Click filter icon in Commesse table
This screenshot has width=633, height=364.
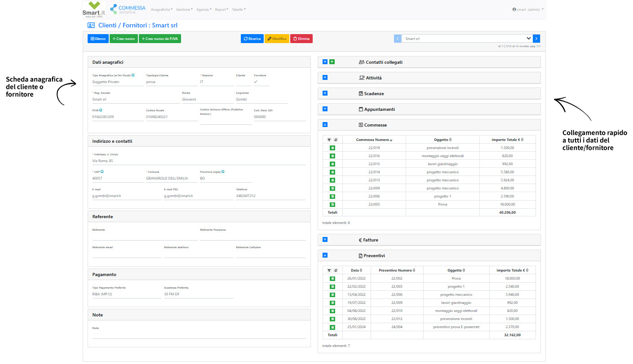tap(329, 140)
